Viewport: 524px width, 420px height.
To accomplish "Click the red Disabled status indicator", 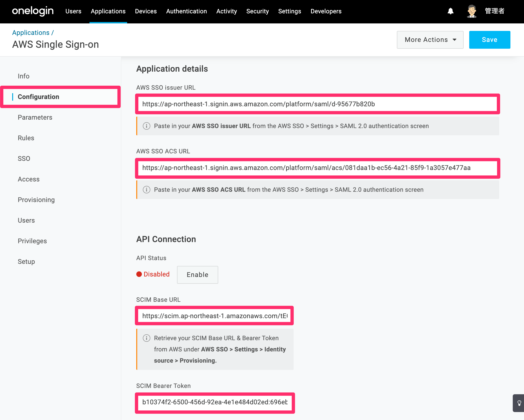I will 153,274.
